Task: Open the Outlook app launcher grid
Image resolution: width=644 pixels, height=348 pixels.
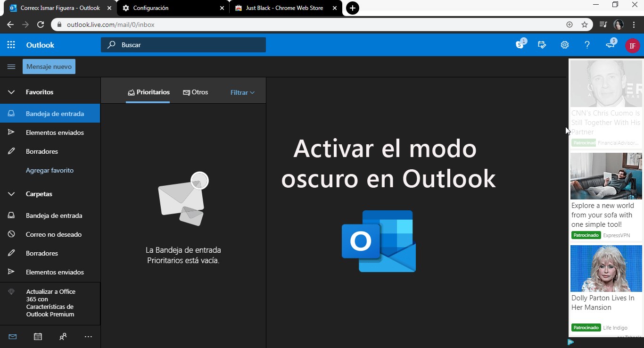Action: 11,45
